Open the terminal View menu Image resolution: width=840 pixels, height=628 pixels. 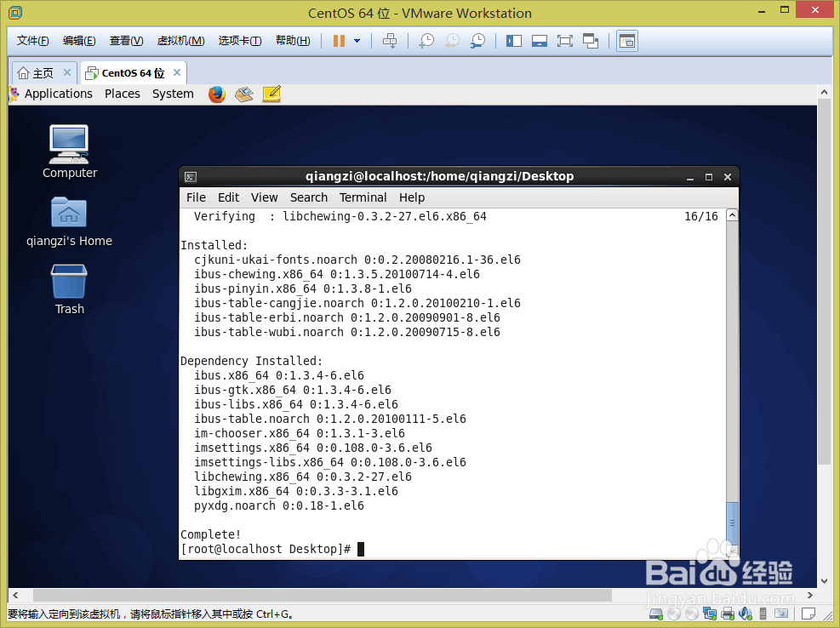(264, 197)
